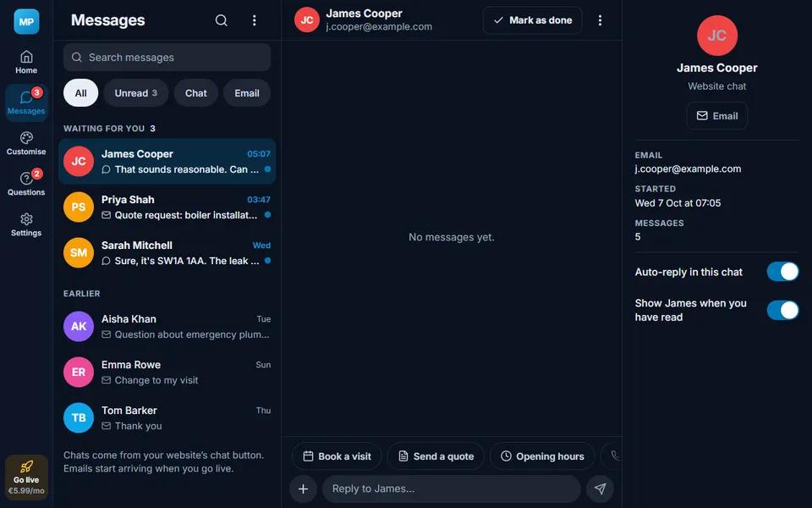
Task: Click the Email button under James Cooper
Action: click(716, 116)
